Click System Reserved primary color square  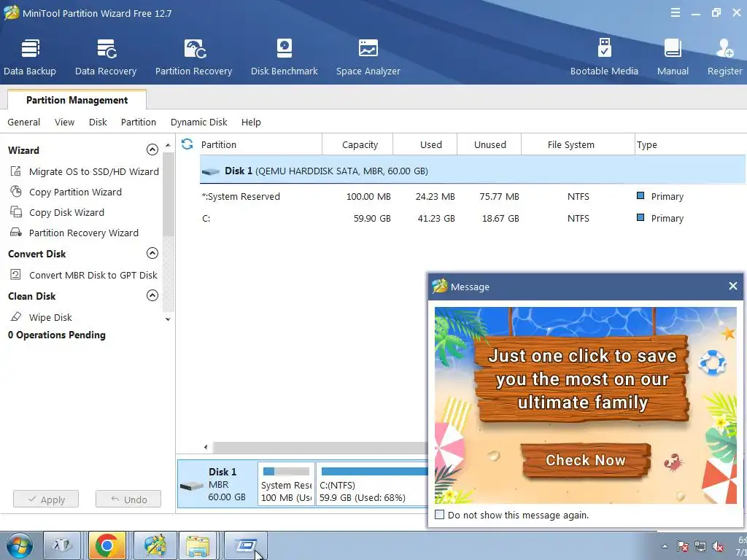click(640, 195)
